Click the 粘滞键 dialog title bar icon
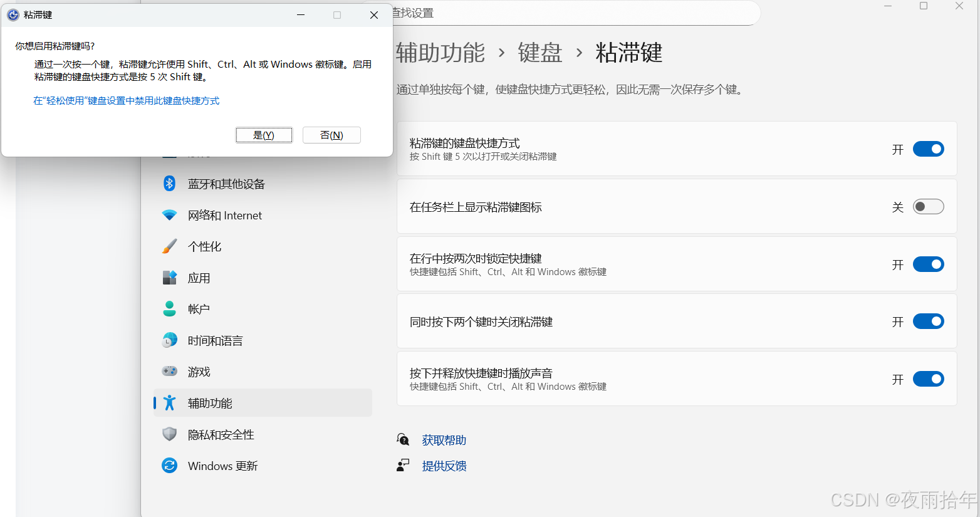 coord(13,14)
